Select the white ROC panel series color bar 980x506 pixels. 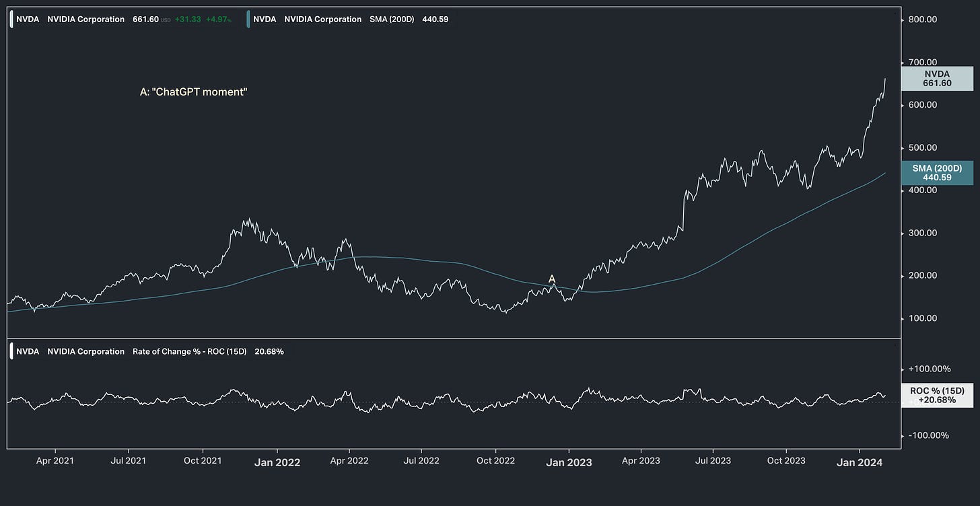pos(12,351)
